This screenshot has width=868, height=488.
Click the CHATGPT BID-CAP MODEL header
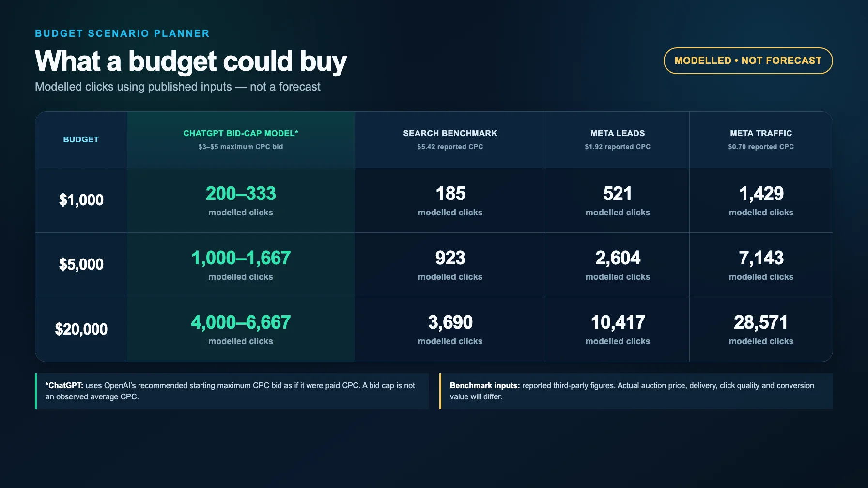point(241,139)
